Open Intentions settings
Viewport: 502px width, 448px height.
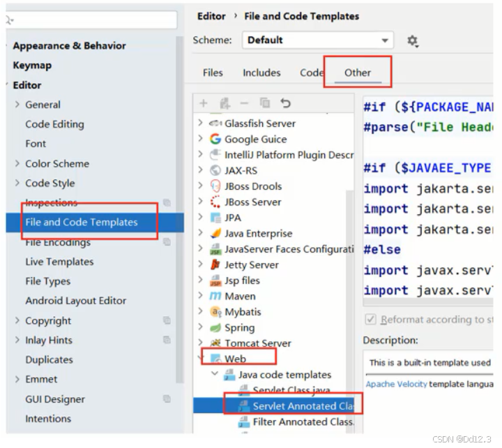pos(48,419)
